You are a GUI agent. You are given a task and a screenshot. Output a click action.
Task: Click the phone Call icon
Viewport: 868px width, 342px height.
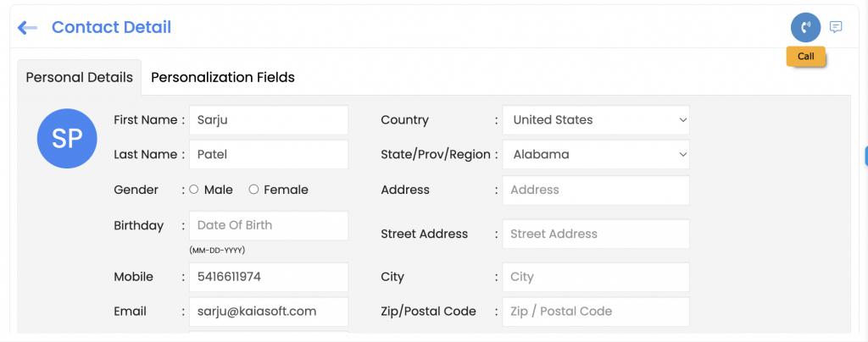coord(805,27)
